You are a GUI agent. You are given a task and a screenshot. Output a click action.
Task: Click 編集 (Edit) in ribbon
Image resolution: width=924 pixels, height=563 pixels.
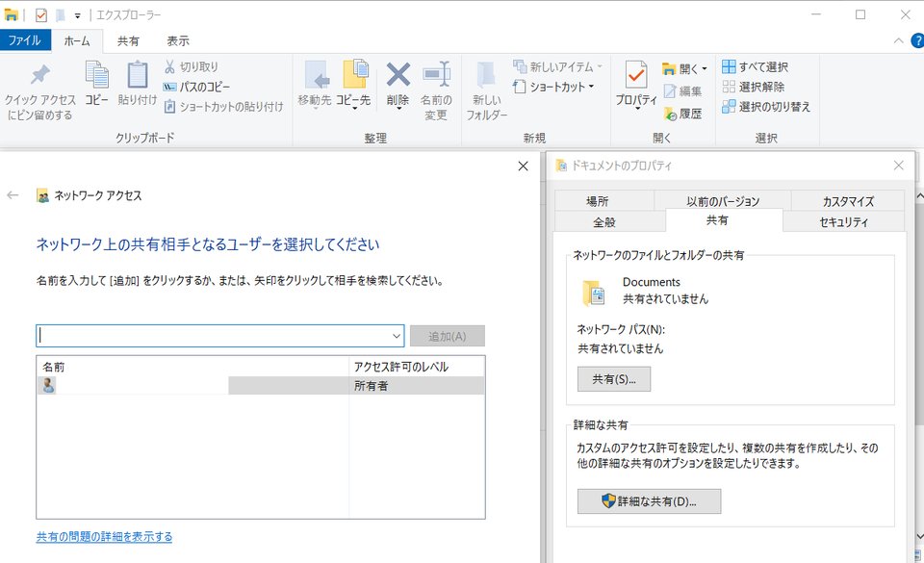click(x=683, y=90)
